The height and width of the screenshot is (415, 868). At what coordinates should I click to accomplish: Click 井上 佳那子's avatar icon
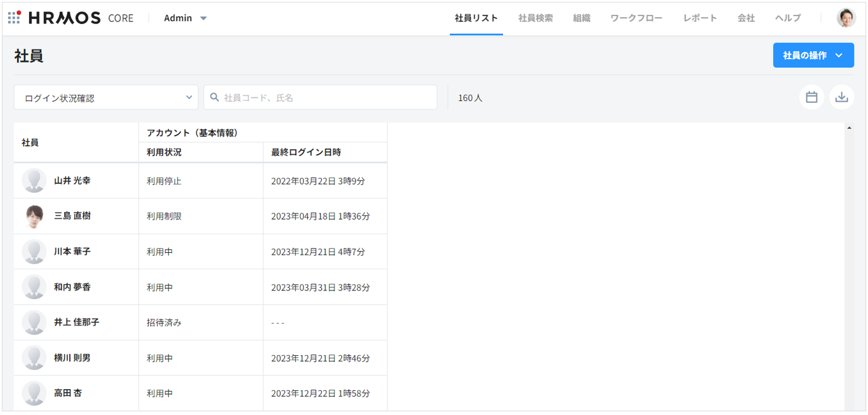[x=34, y=323]
